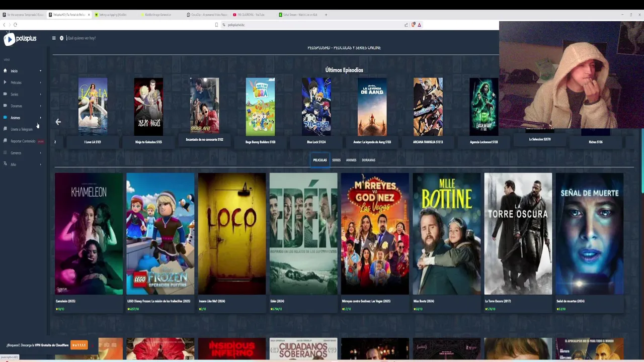Click the Inicio home icon
Image resolution: width=644 pixels, height=362 pixels.
(x=5, y=71)
